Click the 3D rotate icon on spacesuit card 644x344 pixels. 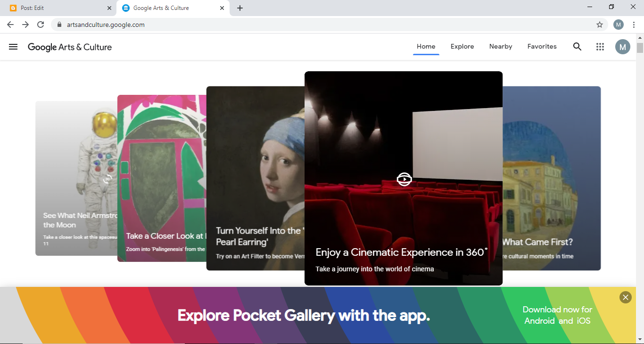[x=108, y=179]
